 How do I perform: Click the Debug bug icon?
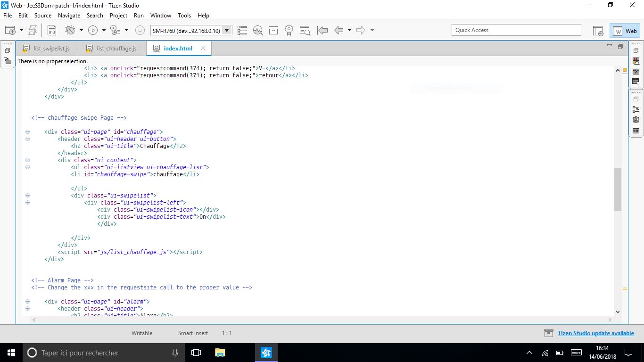pos(70,30)
